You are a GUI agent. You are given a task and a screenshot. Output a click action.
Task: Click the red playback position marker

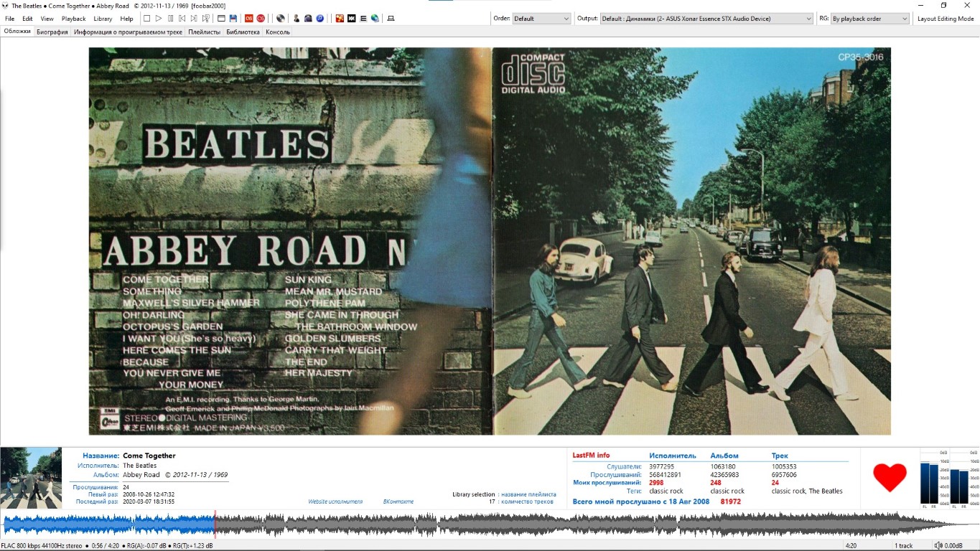[215, 524]
